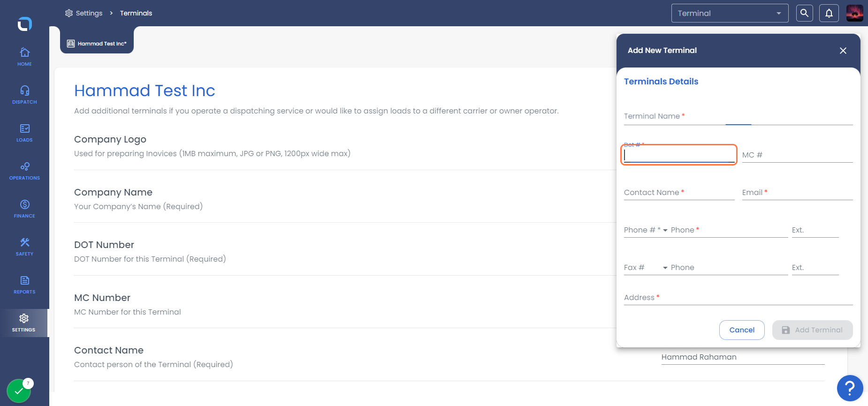Open the help question mark bubble
This screenshot has height=406, width=868.
(x=850, y=388)
